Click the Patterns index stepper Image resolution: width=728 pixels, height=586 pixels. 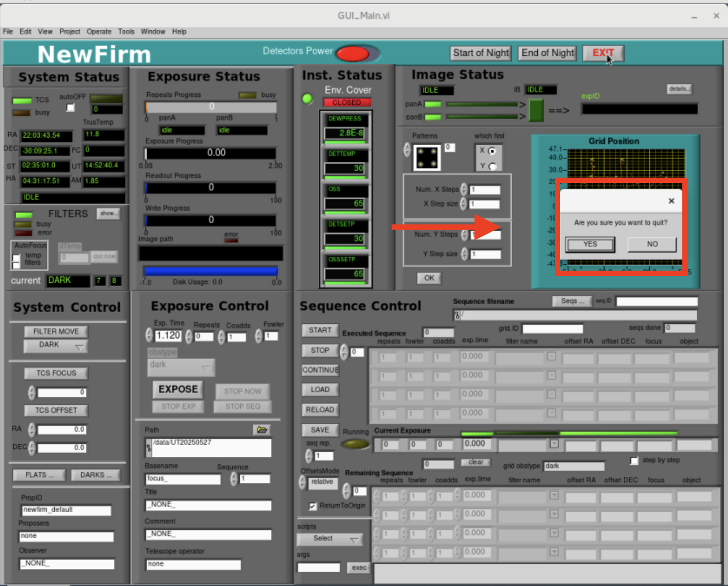point(407,150)
